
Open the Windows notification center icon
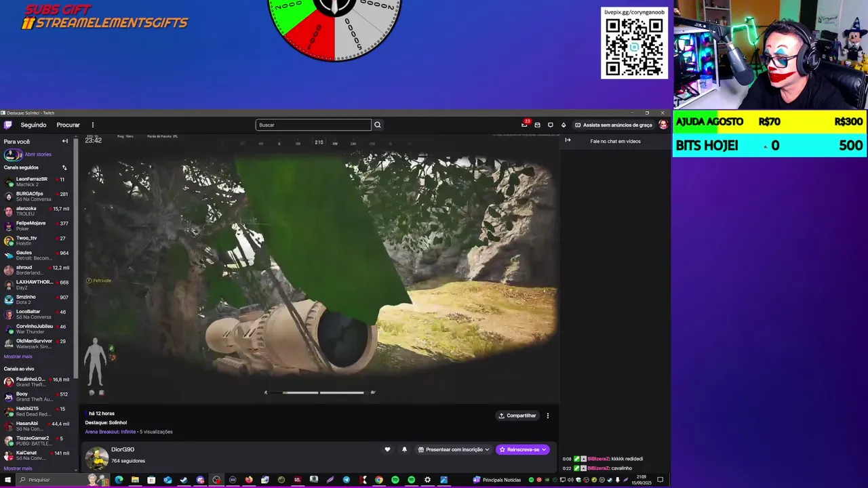660,480
